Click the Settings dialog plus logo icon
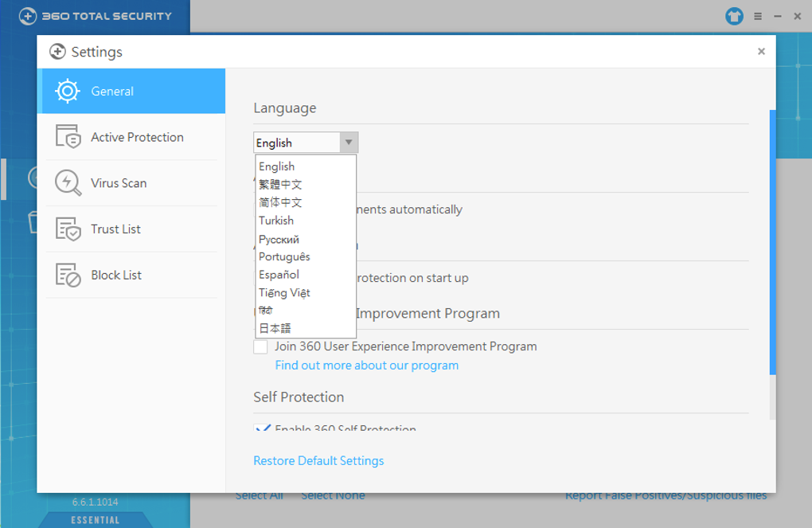Viewport: 812px width, 528px height. point(57,52)
